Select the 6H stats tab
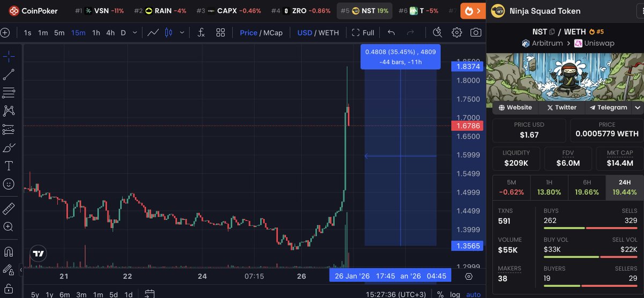 tap(587, 188)
